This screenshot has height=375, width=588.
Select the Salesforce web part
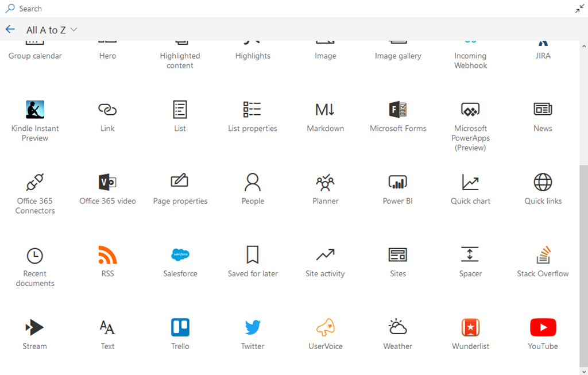180,255
